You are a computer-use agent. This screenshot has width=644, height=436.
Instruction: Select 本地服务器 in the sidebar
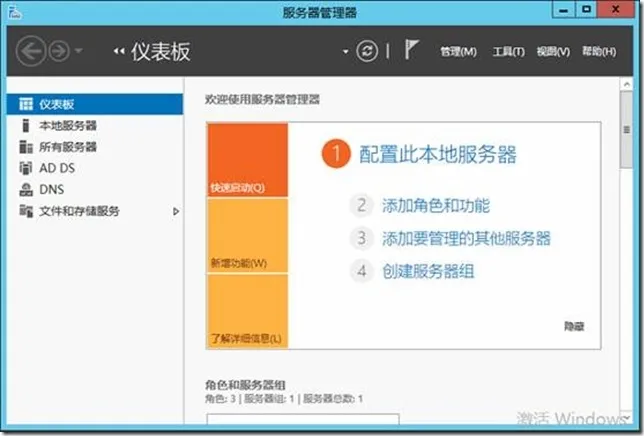click(x=95, y=126)
